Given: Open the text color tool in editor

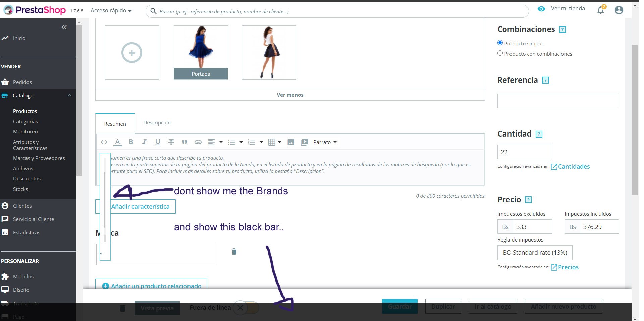Looking at the screenshot, I should 117,142.
